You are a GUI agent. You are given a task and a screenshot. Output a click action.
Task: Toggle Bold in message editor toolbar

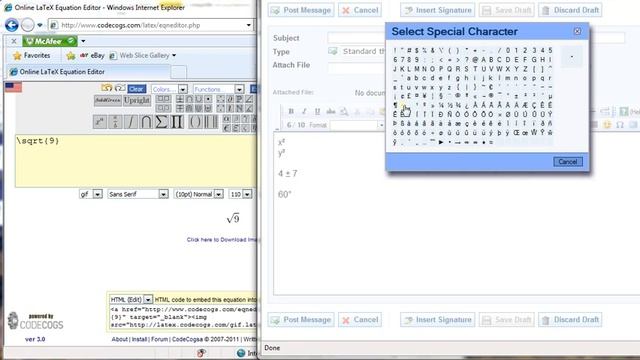291,111
